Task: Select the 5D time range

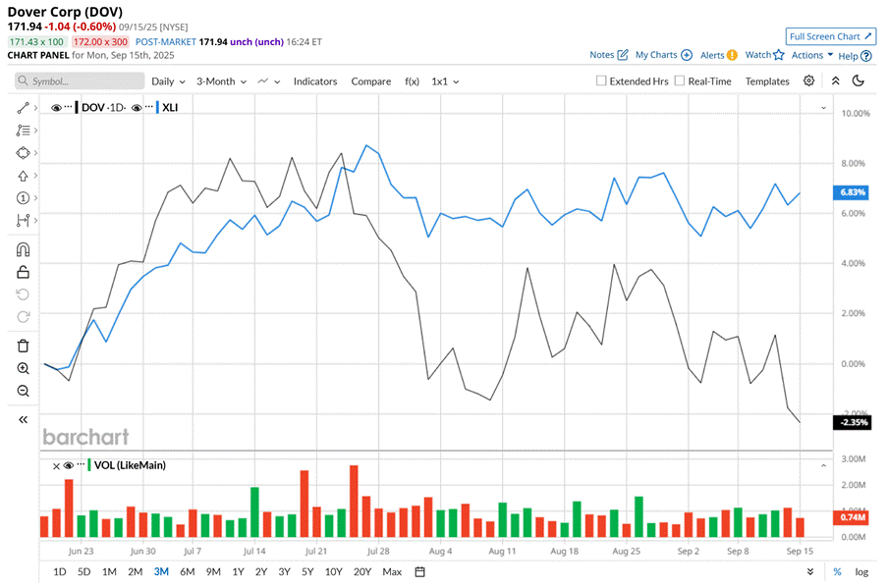Action: pos(83,571)
